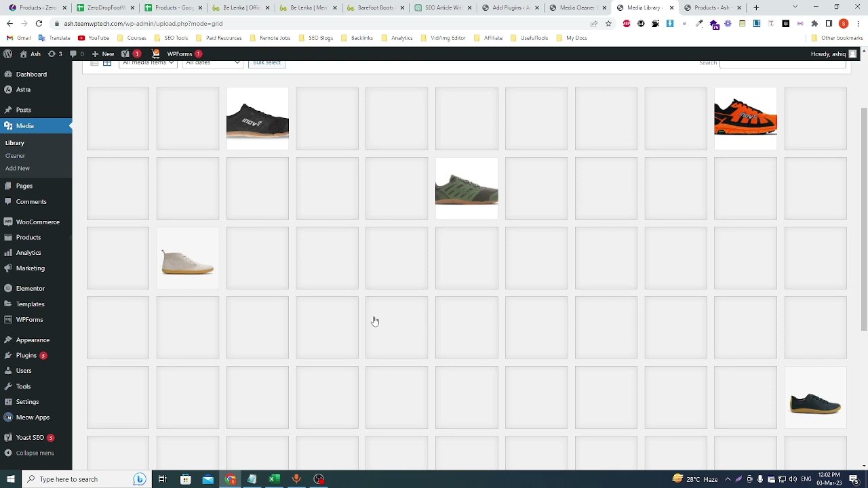868x488 pixels.
Task: Open the Chrome profile avatar
Action: (x=844, y=23)
